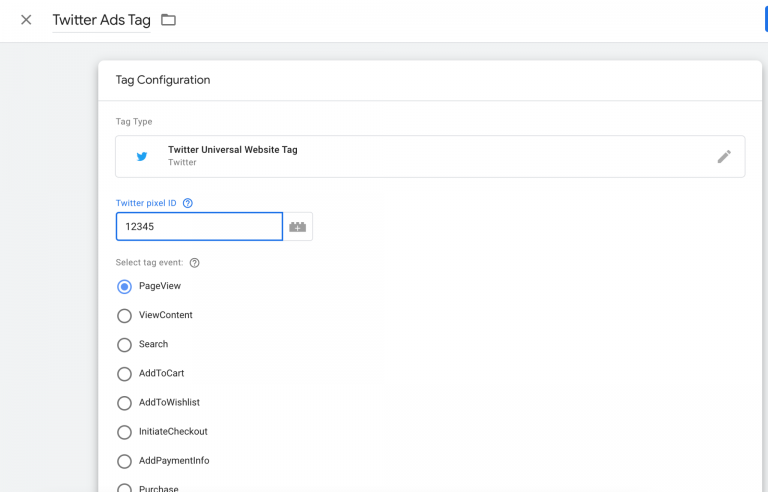The image size is (768, 492).
Task: Pick the AddPaymentInfo tag event
Action: coord(124,461)
